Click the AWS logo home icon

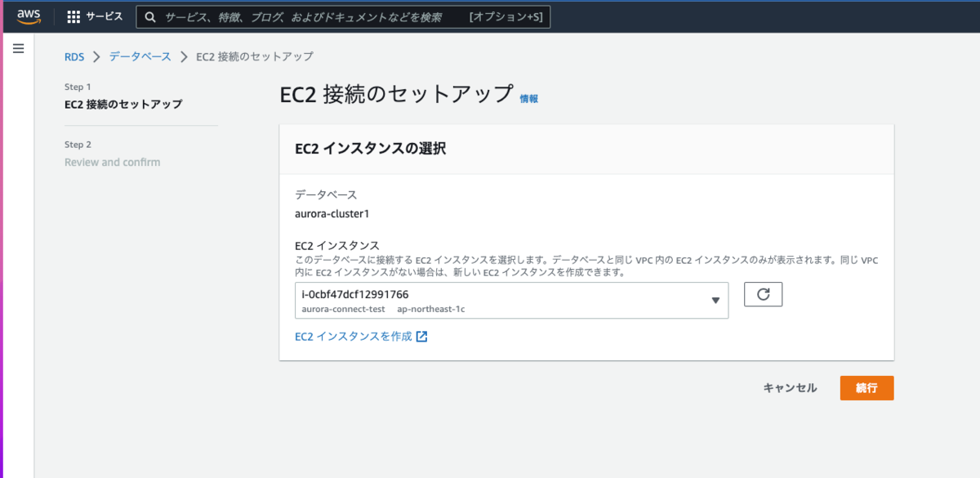29,16
